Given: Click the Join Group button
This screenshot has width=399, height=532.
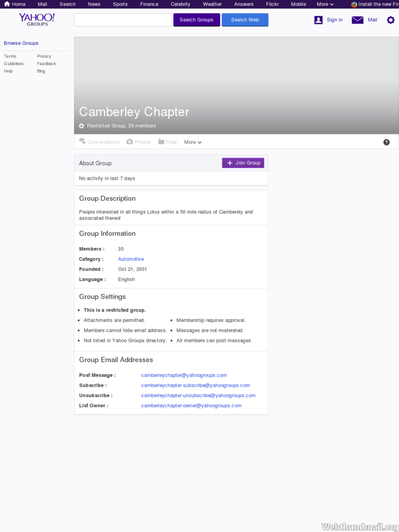Looking at the screenshot, I should (243, 163).
